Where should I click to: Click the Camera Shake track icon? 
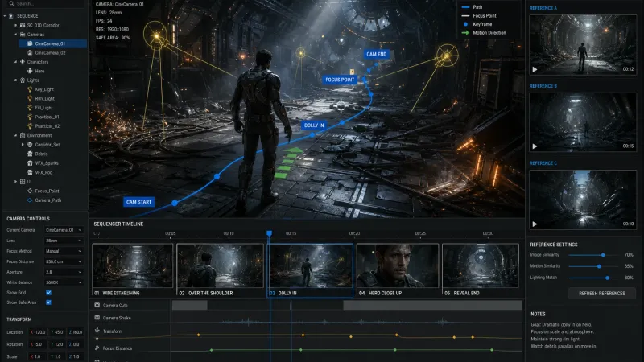tap(97, 318)
